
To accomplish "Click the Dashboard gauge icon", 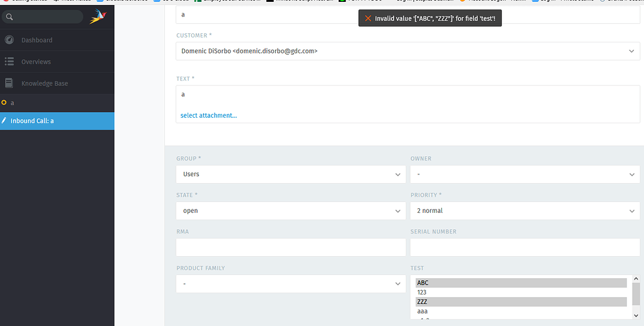I will click(9, 40).
